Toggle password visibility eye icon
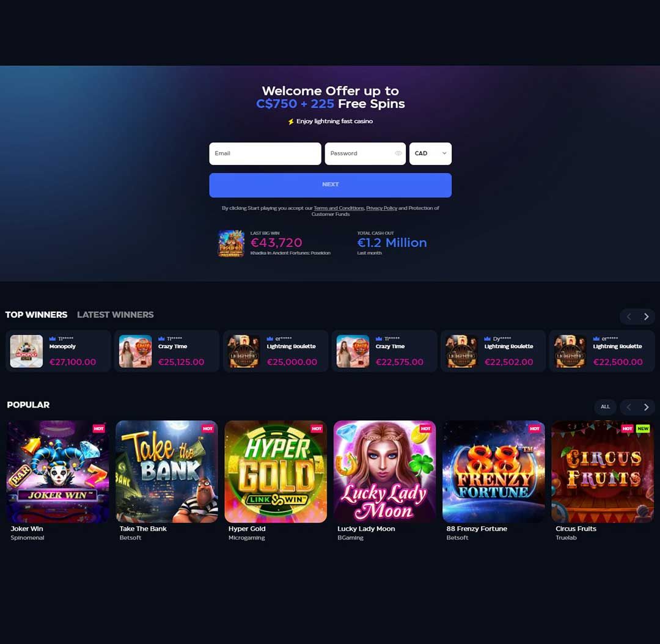The width and height of the screenshot is (660, 644). click(398, 153)
